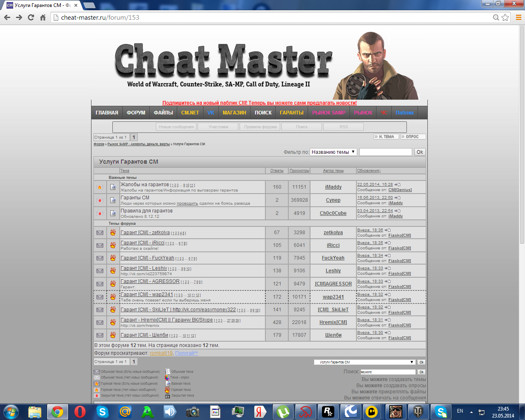Open Участники button
Screen dimensions: 525x420
point(218,127)
